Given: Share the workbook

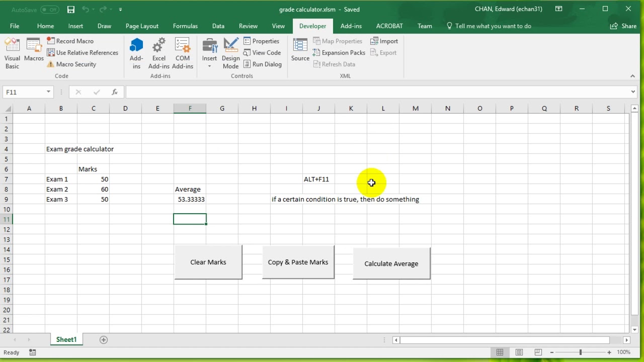Looking at the screenshot, I should tap(623, 26).
